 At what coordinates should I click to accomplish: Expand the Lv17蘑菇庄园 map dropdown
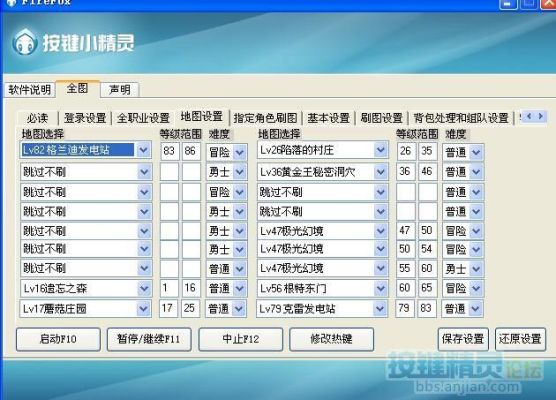(x=143, y=309)
